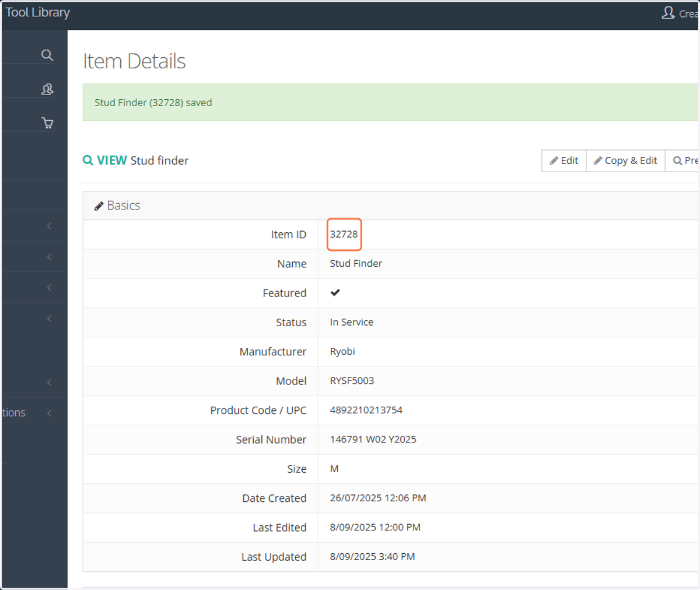Click the pencil icon beside Basics
Viewport: 700px width, 590px height.
pyautogui.click(x=99, y=206)
